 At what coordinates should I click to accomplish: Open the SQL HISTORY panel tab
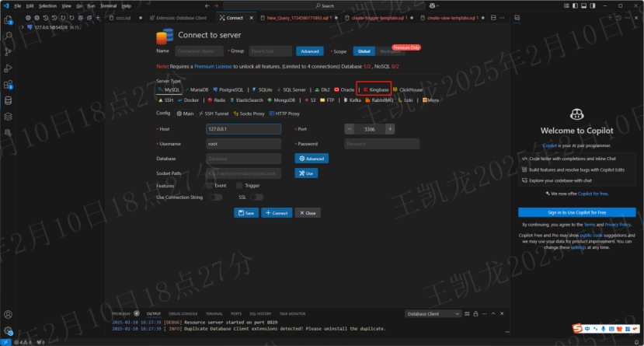pyautogui.click(x=260, y=313)
